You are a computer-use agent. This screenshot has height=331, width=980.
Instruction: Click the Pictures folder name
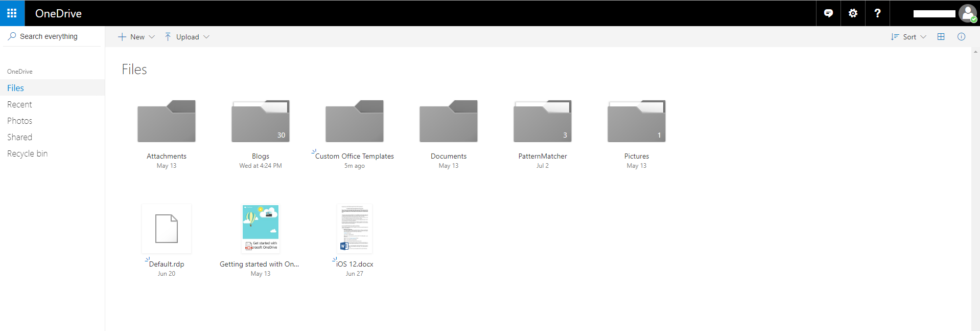point(637,156)
